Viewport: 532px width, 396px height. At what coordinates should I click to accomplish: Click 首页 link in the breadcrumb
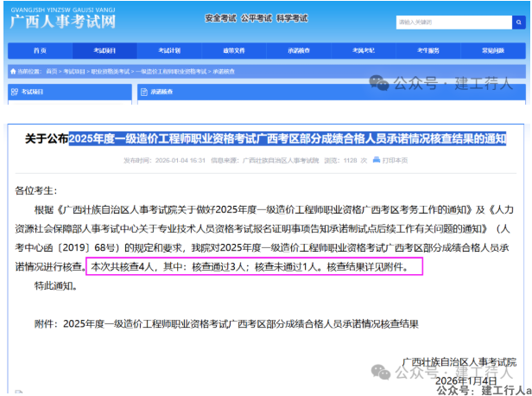[x=52, y=71]
